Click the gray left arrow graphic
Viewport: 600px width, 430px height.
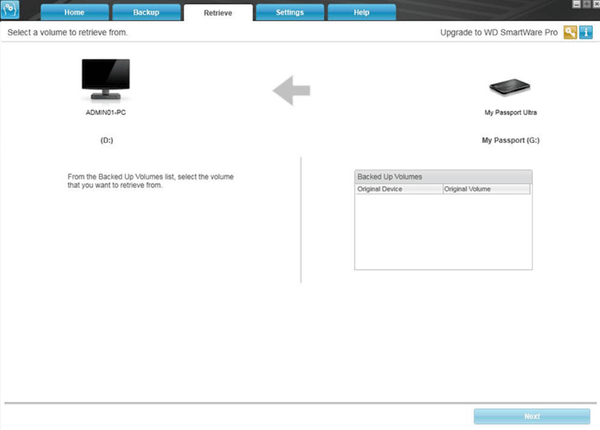292,91
